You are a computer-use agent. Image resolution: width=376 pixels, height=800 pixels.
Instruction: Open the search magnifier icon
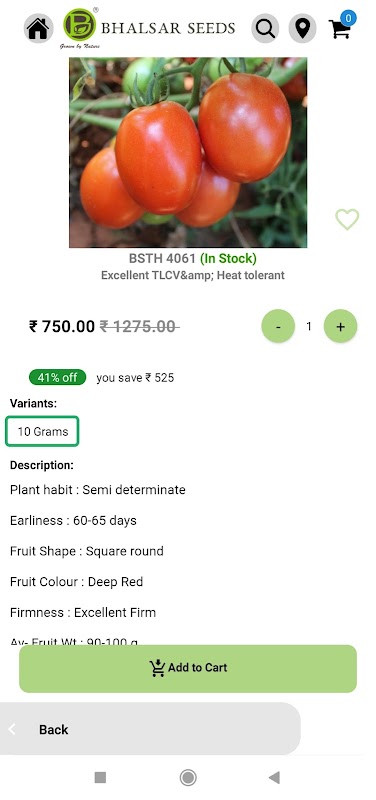(x=265, y=28)
